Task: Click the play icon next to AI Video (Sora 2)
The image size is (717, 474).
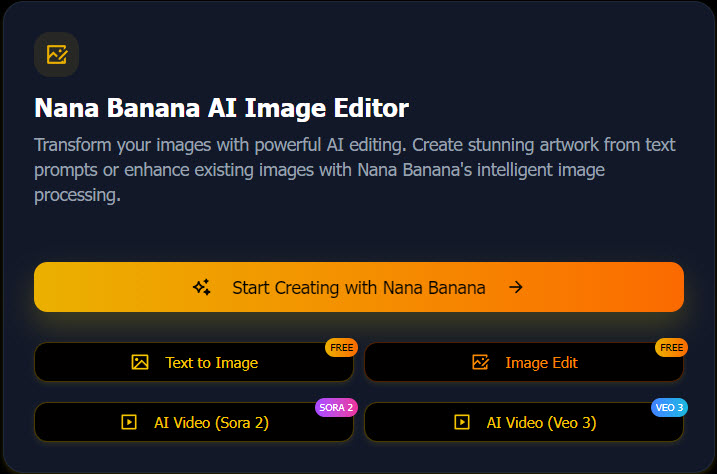Action: pos(128,422)
